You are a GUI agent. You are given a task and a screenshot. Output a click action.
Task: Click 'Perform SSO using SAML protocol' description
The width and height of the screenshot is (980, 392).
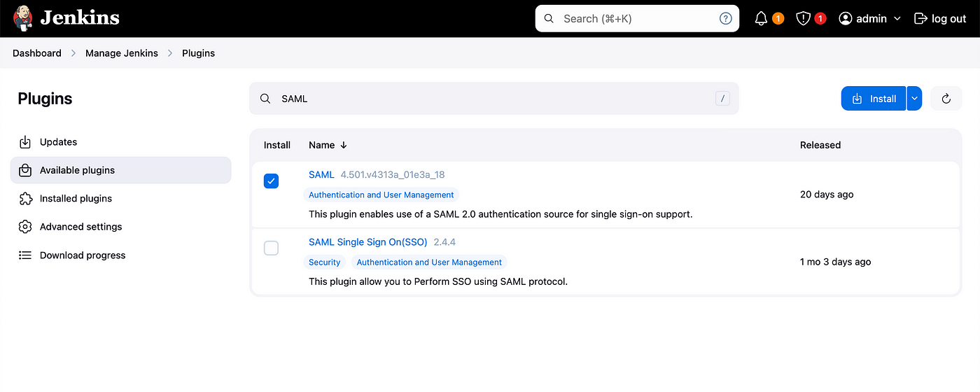tap(438, 281)
